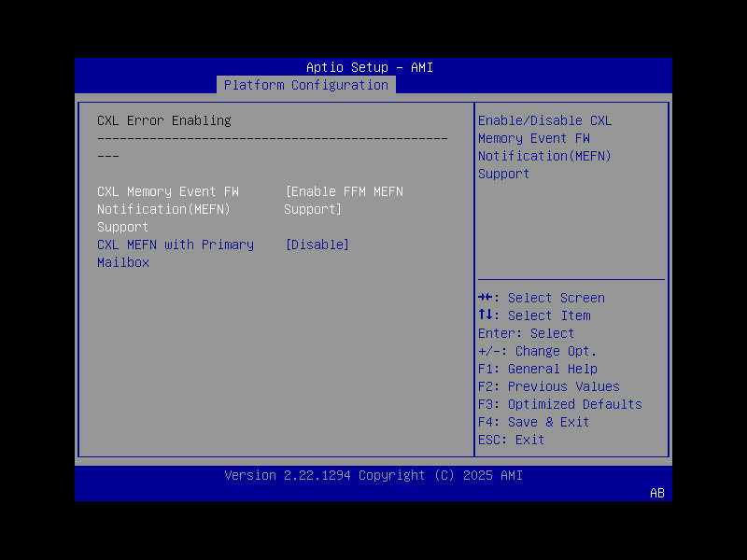Click the MEFN help description text

[544, 147]
